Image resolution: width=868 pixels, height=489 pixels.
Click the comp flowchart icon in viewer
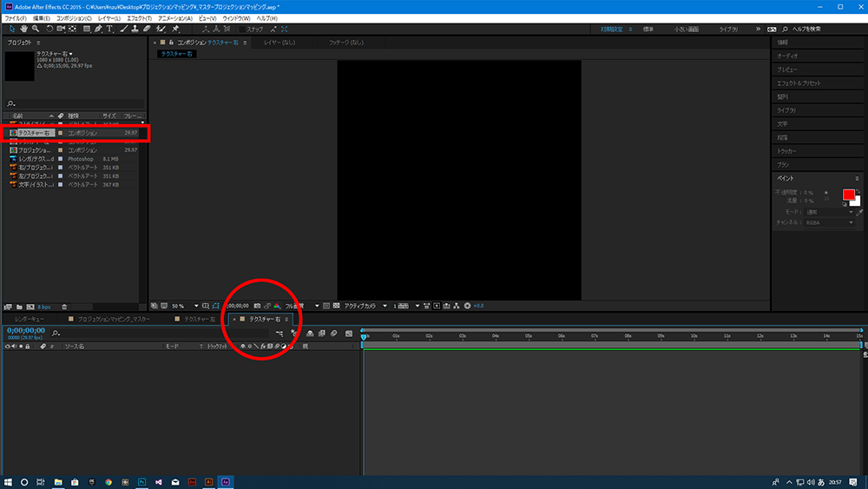click(457, 306)
